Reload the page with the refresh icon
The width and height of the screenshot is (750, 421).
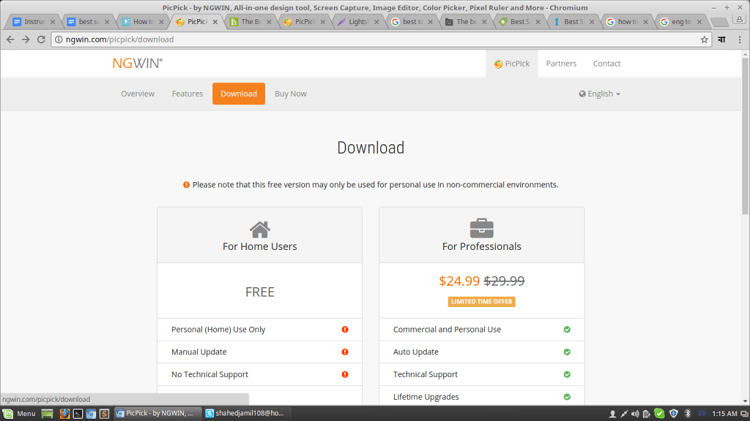[41, 40]
